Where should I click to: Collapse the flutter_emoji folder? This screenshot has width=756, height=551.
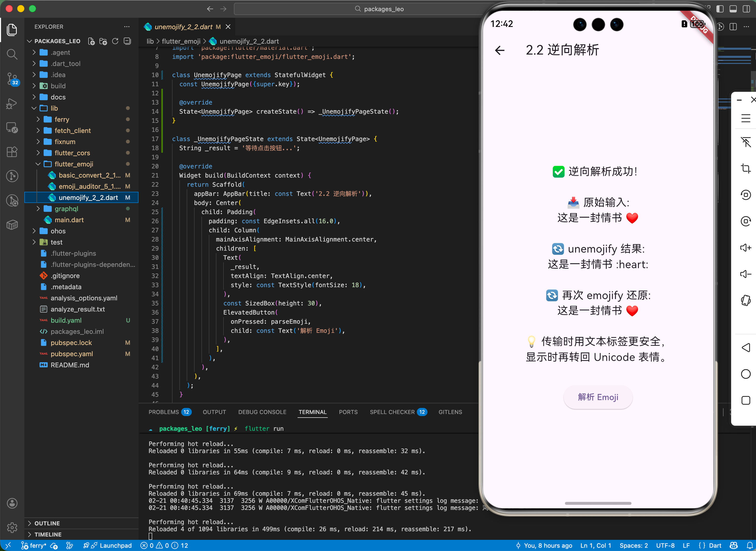tap(74, 164)
